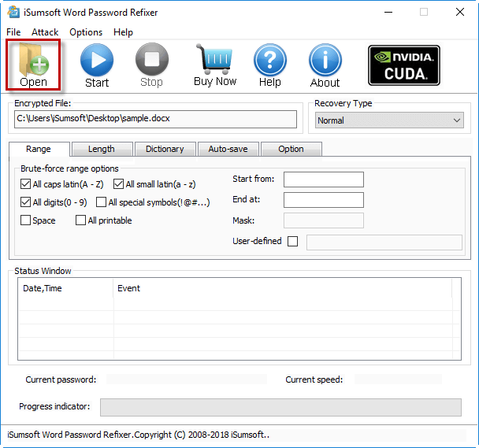
Task: Switch to the Length tab
Action: (102, 149)
